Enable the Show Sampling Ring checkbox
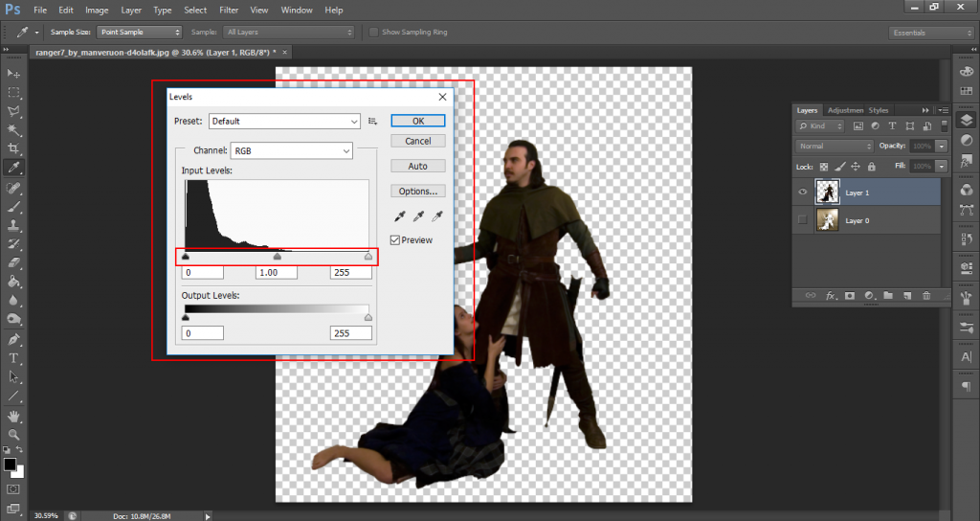Screen dimensions: 980x521 [x=374, y=32]
